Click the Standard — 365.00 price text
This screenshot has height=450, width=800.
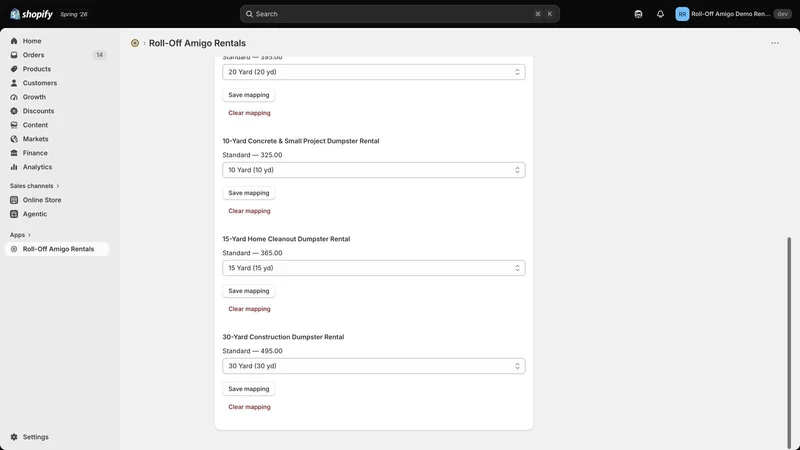point(252,253)
